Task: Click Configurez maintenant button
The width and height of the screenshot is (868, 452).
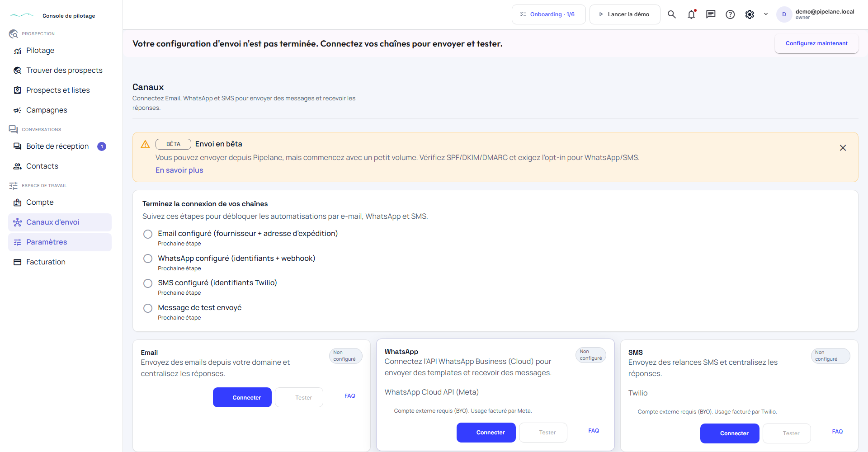Action: 816,43
